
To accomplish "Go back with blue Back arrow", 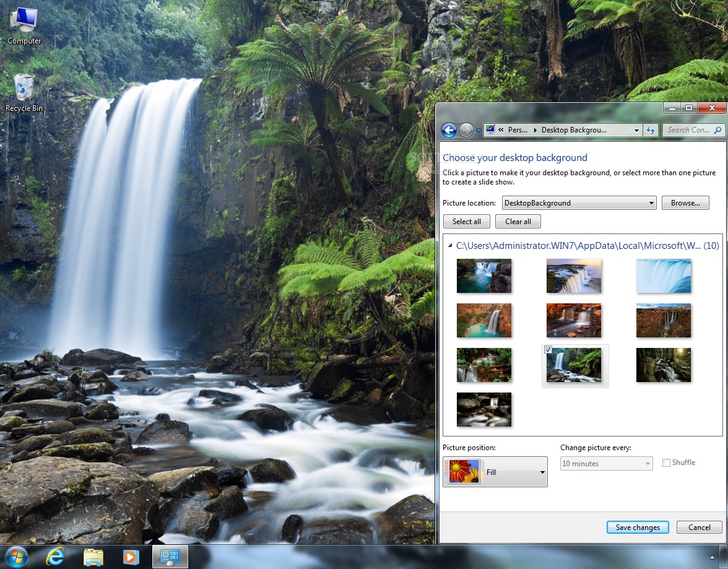I will click(x=449, y=130).
